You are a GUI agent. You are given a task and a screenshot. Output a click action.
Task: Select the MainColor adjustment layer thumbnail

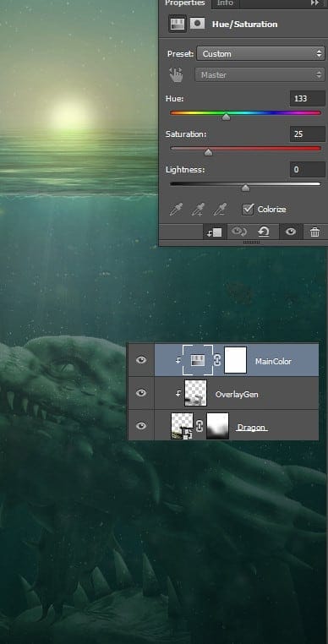[198, 360]
